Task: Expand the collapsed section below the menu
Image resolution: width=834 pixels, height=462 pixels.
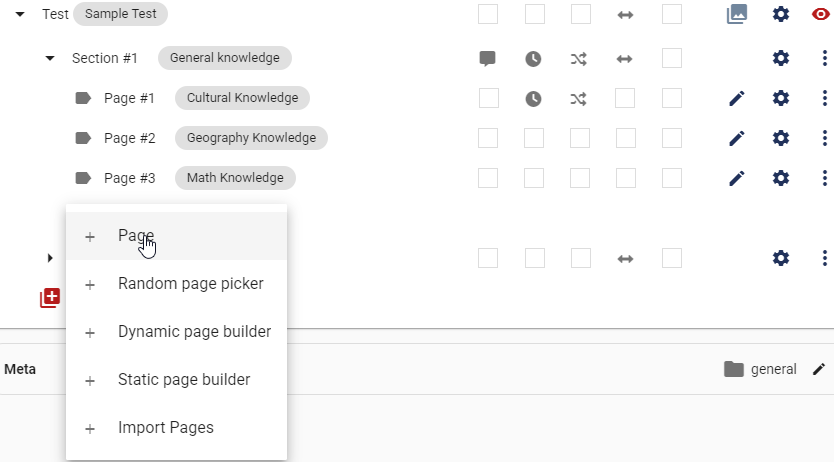Action: pos(50,258)
